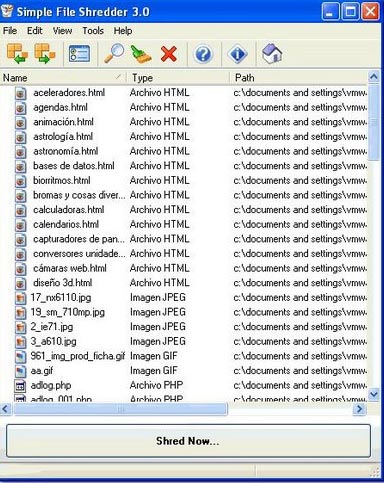Click the icon of adlog.php
The width and height of the screenshot is (384, 483).
(21, 386)
